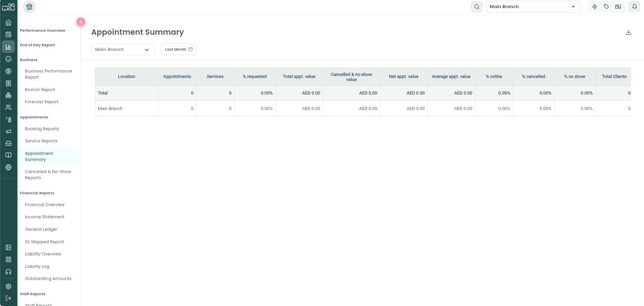
Task: Open the settings gear icon
Action: pyautogui.click(x=8, y=286)
